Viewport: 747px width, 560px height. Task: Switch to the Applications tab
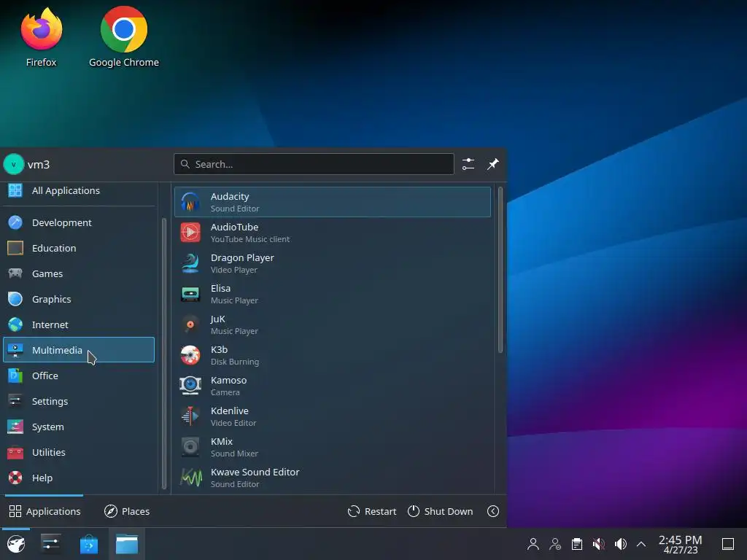pos(44,511)
